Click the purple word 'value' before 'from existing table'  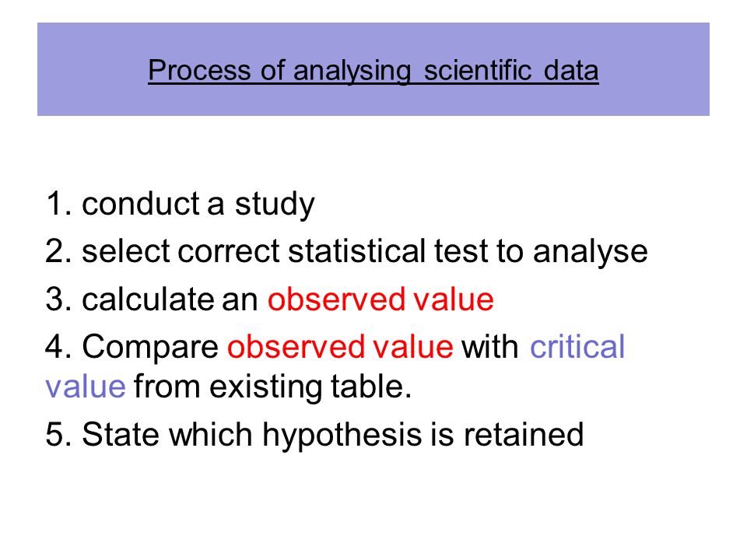tap(86, 386)
